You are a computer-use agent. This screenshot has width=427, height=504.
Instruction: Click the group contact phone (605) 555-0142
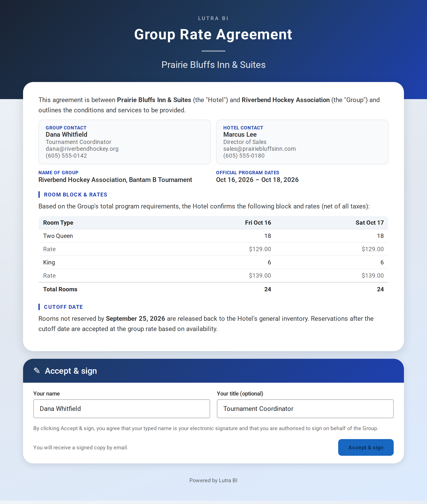coord(66,156)
